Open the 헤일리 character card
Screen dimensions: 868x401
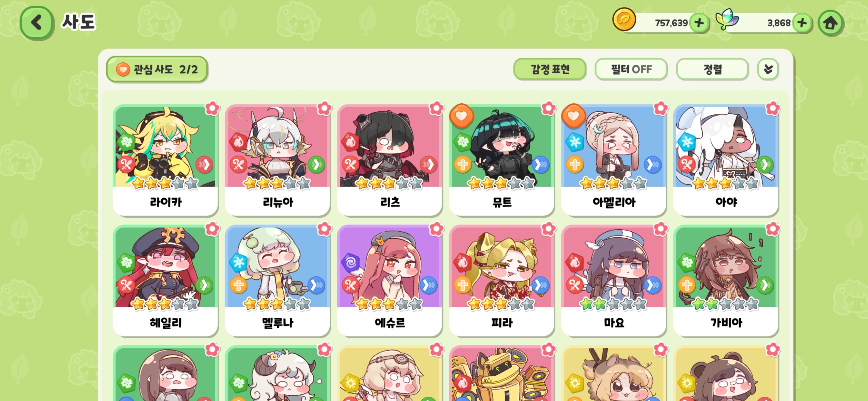point(166,281)
